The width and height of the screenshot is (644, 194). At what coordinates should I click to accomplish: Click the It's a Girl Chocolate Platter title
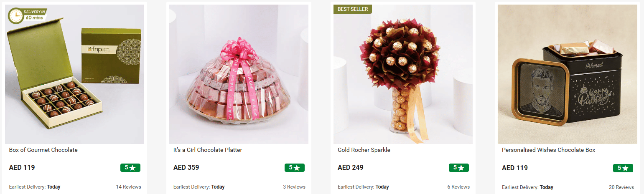coord(208,150)
